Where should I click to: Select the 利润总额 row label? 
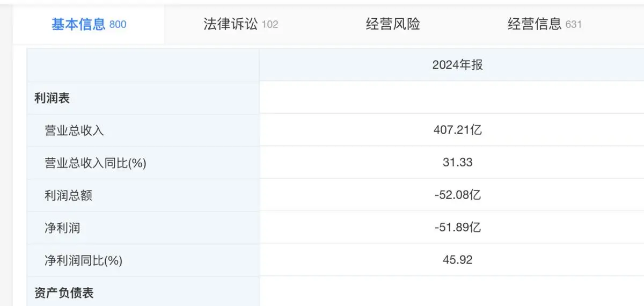[68, 195]
